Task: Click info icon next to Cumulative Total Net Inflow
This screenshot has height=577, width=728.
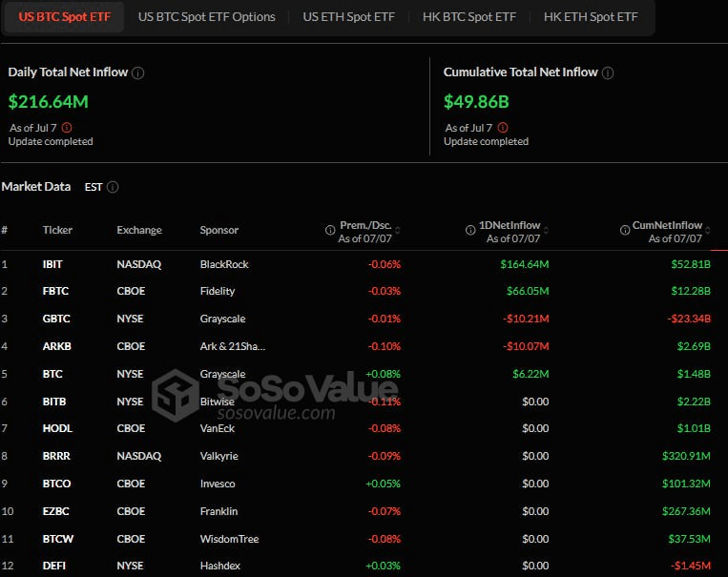Action: coord(608,72)
